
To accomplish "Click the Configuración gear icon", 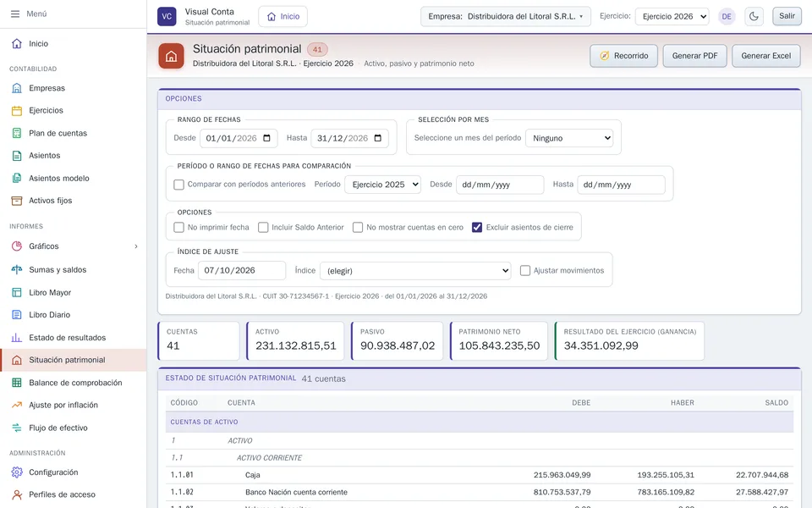I will click(17, 472).
